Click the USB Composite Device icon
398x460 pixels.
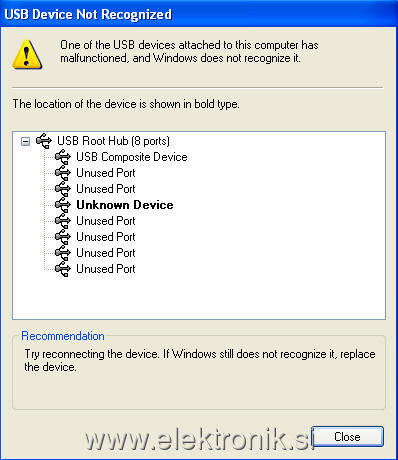[63, 157]
